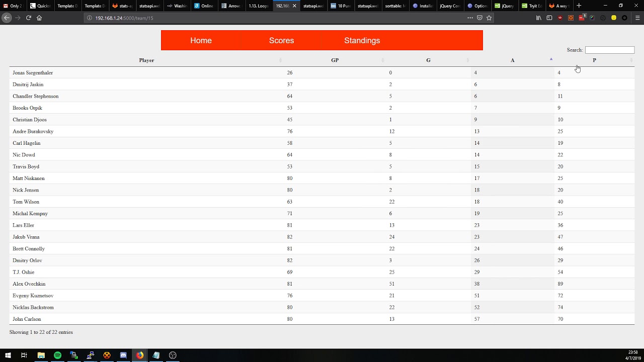
Task: Open a new browser tab with plus
Action: click(579, 6)
